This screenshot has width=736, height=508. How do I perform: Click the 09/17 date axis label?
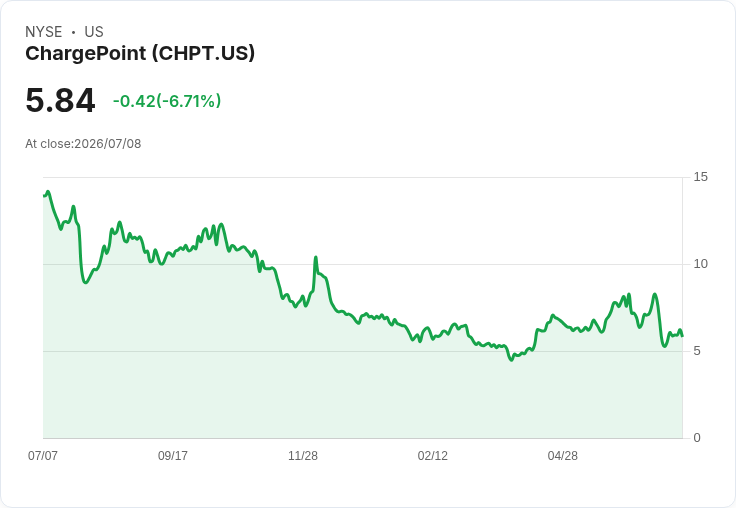click(173, 455)
